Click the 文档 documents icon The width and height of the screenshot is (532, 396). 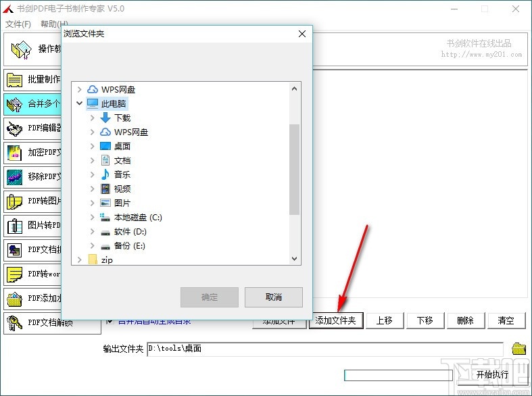(x=105, y=160)
